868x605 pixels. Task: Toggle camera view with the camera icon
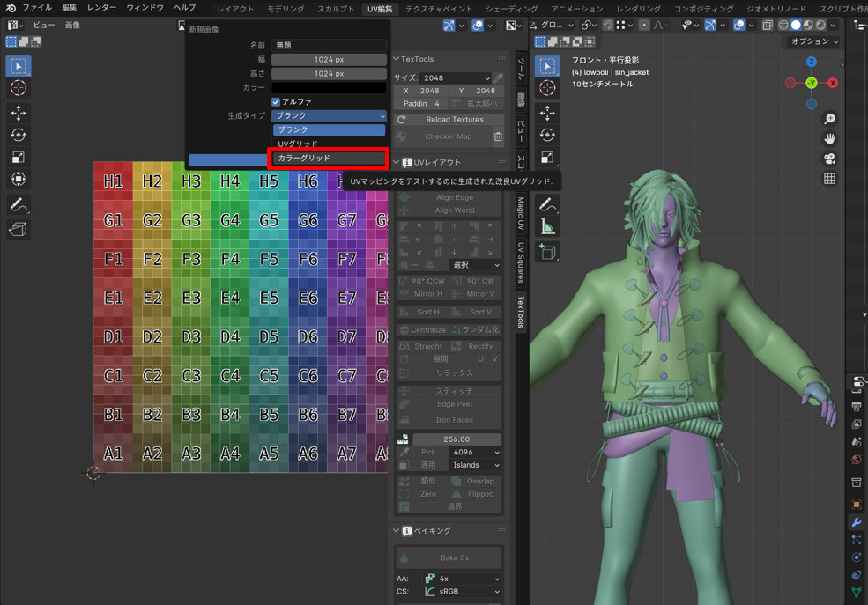[829, 159]
